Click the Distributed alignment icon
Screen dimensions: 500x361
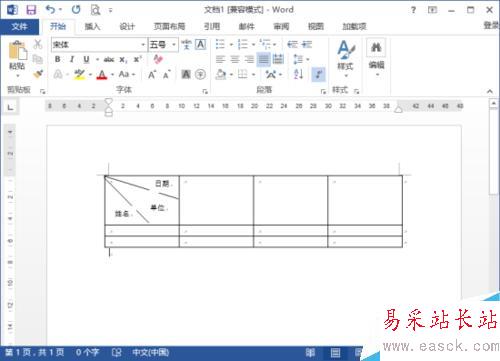pos(278,59)
